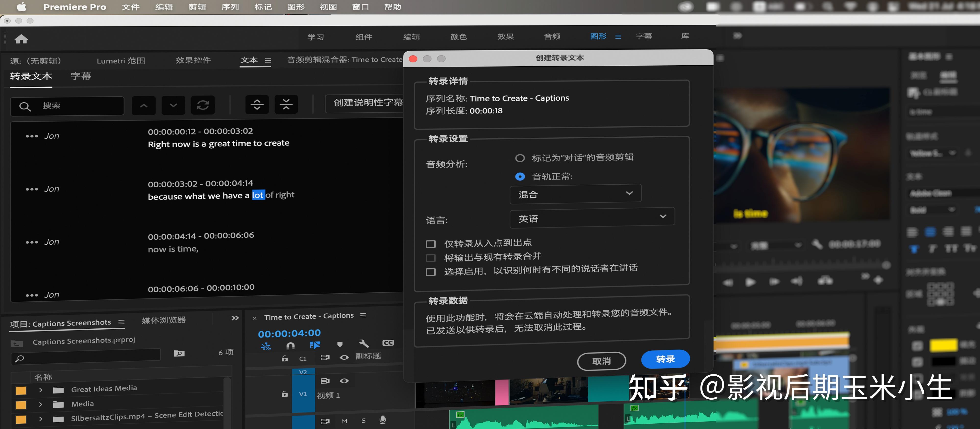
Task: Mute the audio track with M
Action: [344, 421]
